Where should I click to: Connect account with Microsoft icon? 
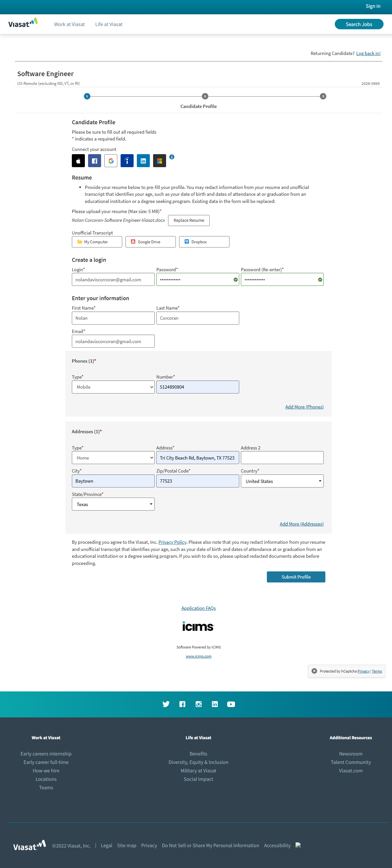pyautogui.click(x=159, y=161)
